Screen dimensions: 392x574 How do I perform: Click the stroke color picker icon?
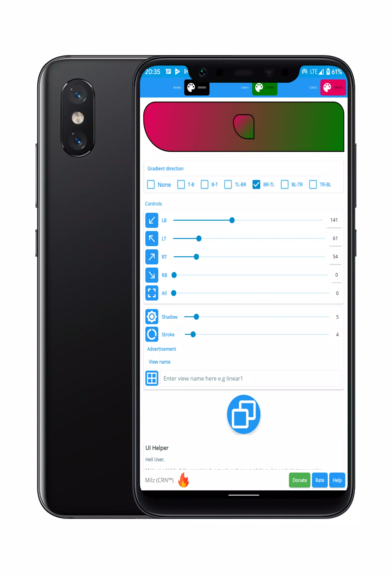(191, 87)
